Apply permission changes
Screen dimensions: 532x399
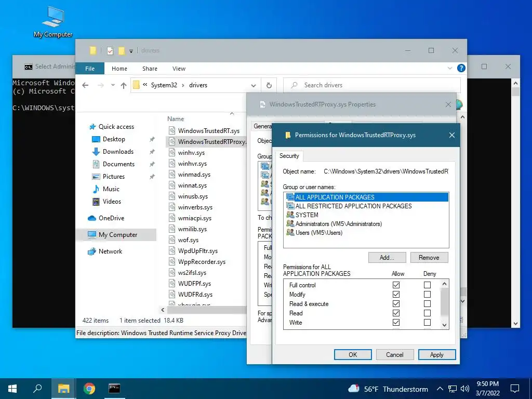(x=437, y=354)
